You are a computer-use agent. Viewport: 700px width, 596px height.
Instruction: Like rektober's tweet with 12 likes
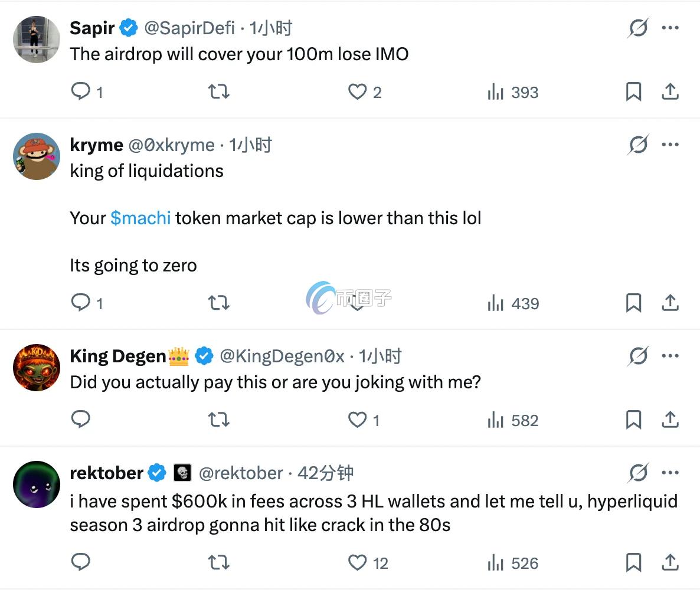tap(357, 562)
